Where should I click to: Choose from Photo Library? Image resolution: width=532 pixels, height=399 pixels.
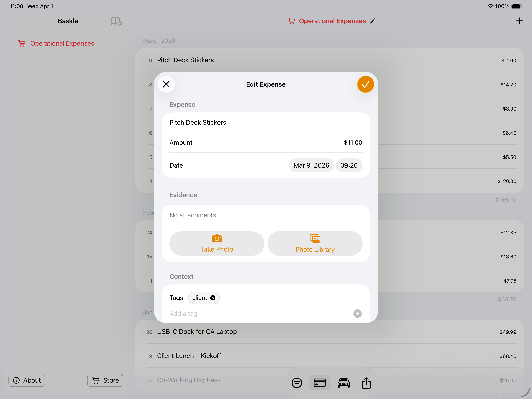[x=315, y=244]
